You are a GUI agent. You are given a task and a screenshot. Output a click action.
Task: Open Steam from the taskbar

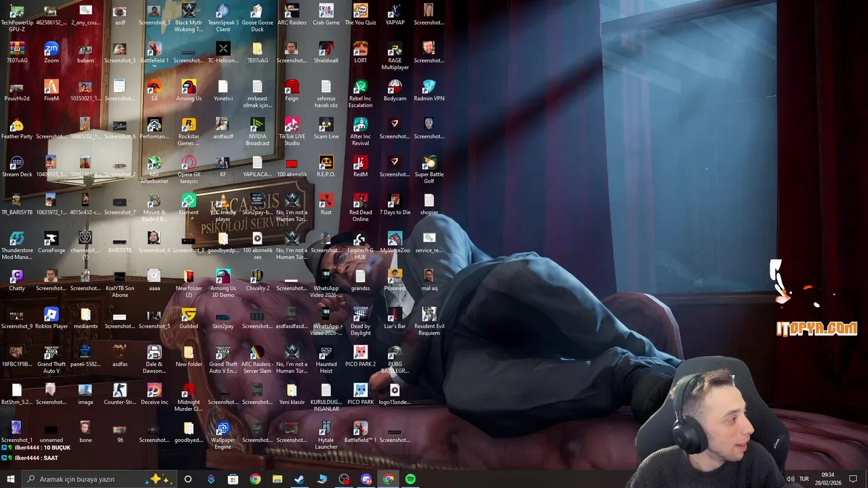299,479
